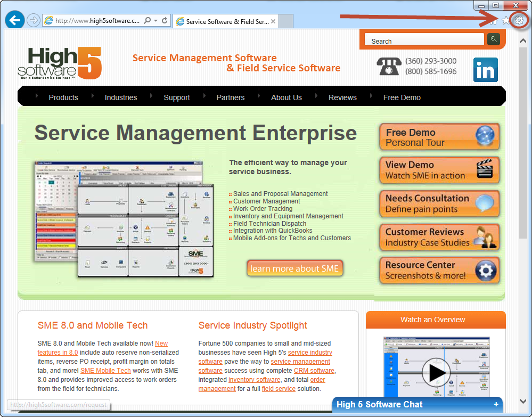The image size is (532, 417).
Task: Open the inventory software link
Action: (x=255, y=380)
